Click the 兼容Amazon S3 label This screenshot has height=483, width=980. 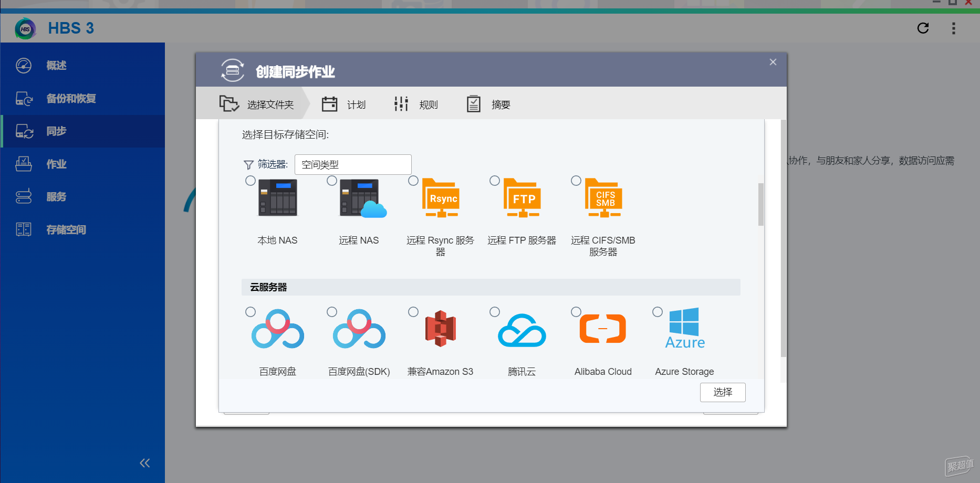click(440, 372)
